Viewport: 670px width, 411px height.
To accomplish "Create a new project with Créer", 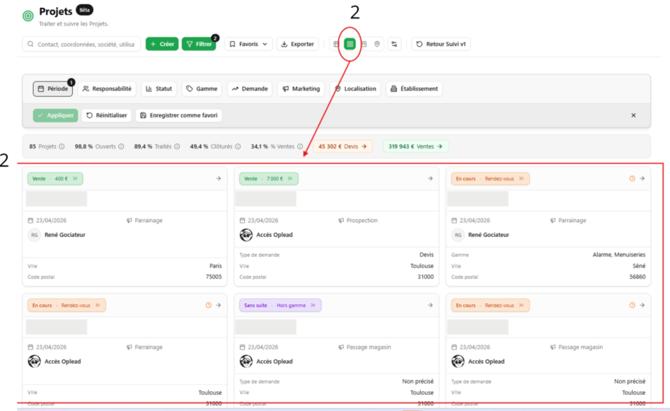I will point(162,44).
